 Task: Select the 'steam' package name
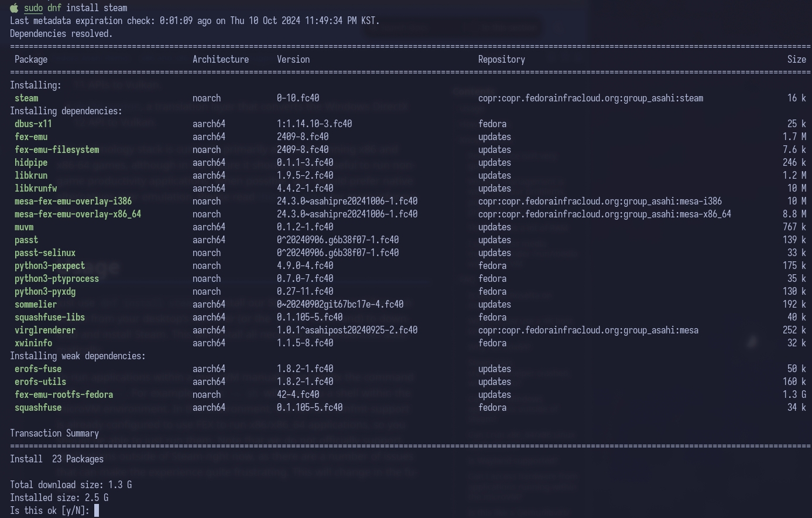[x=26, y=98]
